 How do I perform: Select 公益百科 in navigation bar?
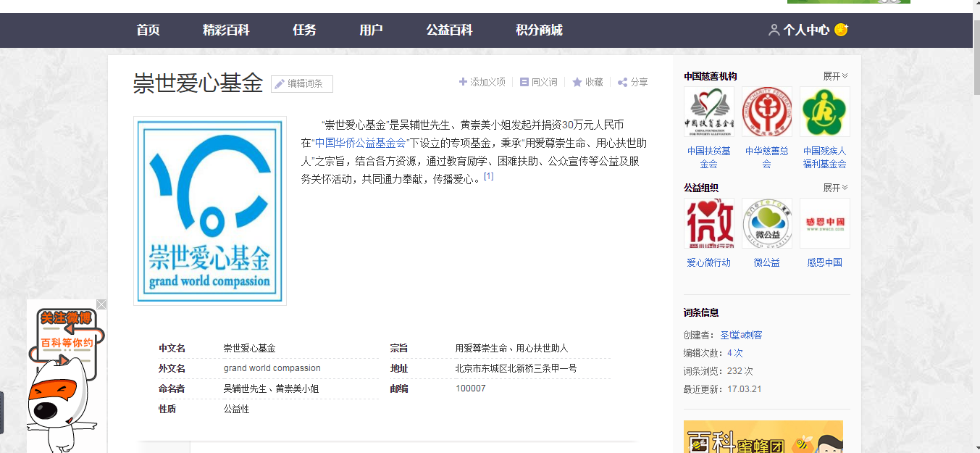click(x=449, y=30)
